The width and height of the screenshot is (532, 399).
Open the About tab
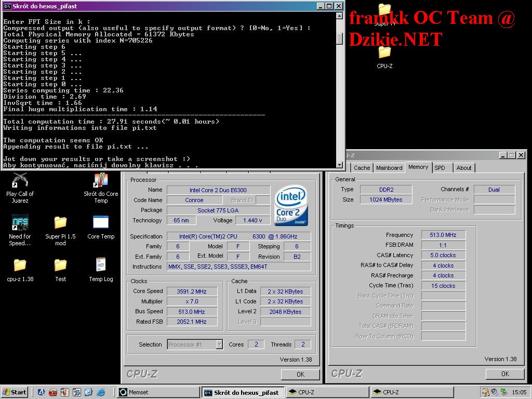point(463,168)
